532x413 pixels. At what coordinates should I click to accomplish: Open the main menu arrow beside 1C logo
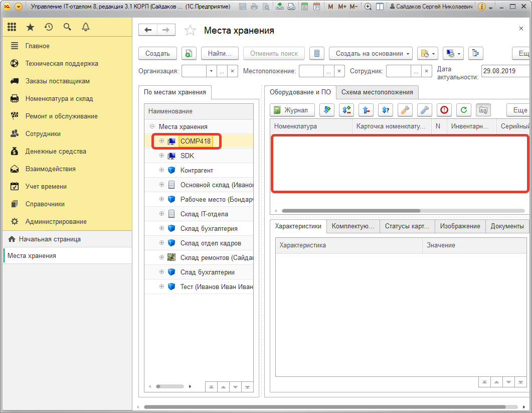[x=19, y=7]
